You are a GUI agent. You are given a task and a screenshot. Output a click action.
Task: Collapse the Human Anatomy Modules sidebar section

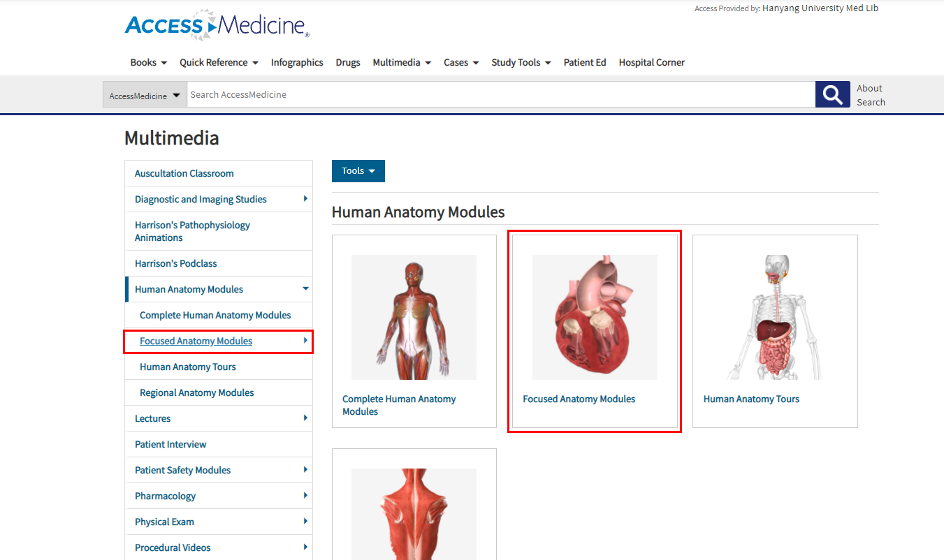(305, 288)
